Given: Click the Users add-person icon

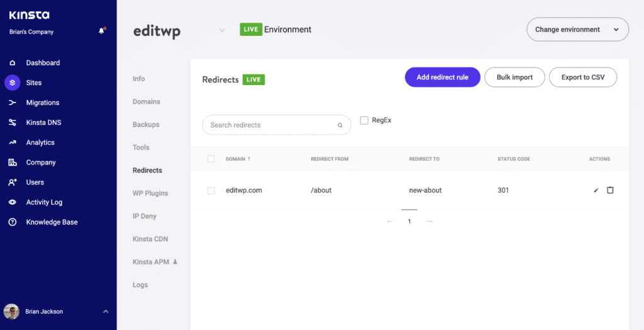Looking at the screenshot, I should [13, 182].
